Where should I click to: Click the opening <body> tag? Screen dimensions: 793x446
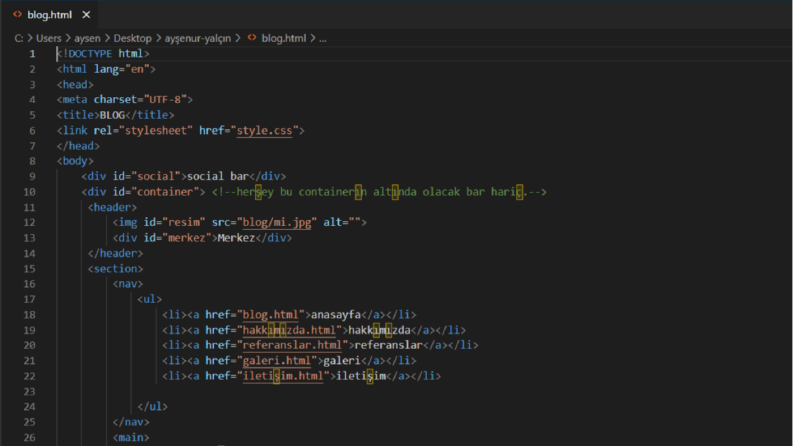click(x=75, y=161)
